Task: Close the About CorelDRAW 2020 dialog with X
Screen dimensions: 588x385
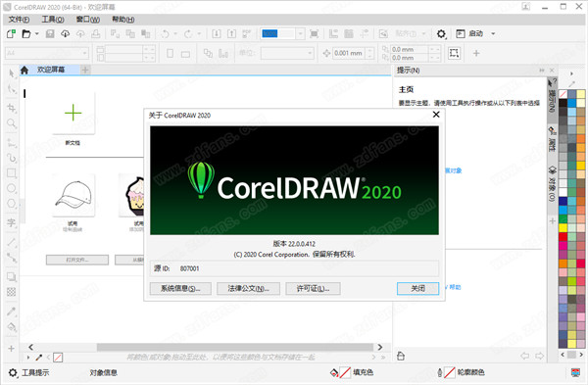Action: pyautogui.click(x=436, y=115)
